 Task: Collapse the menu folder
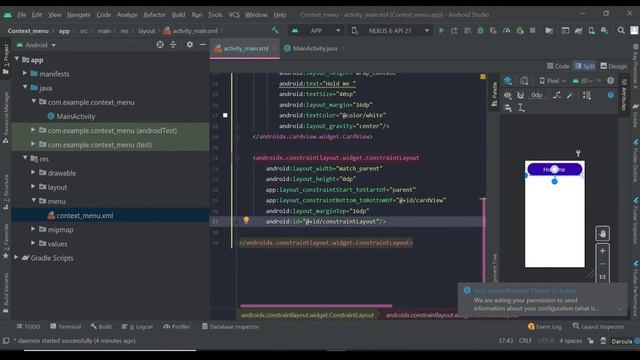coord(33,201)
